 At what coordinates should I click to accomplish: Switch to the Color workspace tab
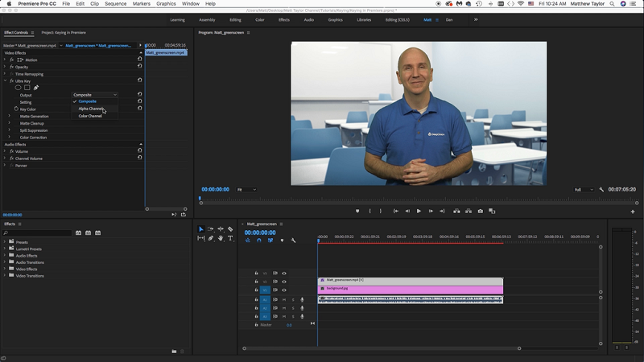[x=259, y=19]
